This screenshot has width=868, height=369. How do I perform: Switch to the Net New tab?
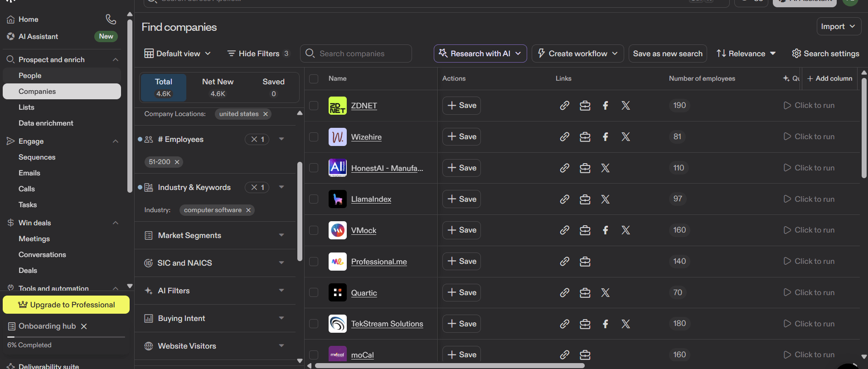pos(218,87)
